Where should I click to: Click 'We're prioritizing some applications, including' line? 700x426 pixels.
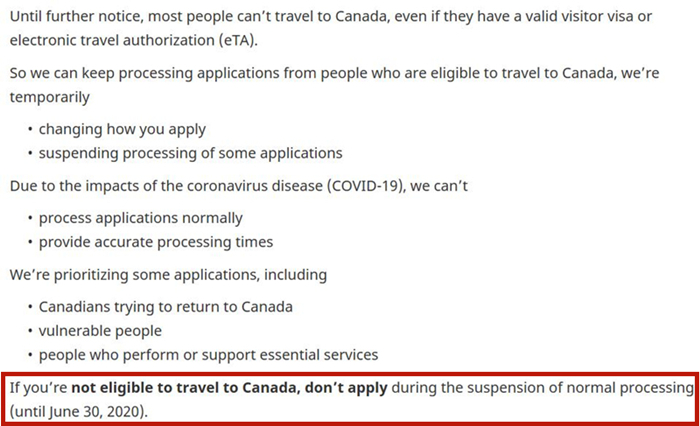click(167, 274)
